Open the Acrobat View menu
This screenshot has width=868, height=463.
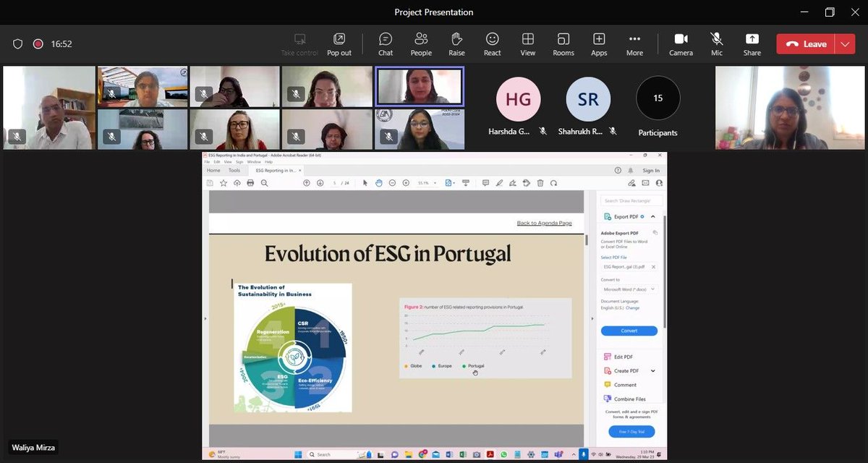(x=228, y=162)
